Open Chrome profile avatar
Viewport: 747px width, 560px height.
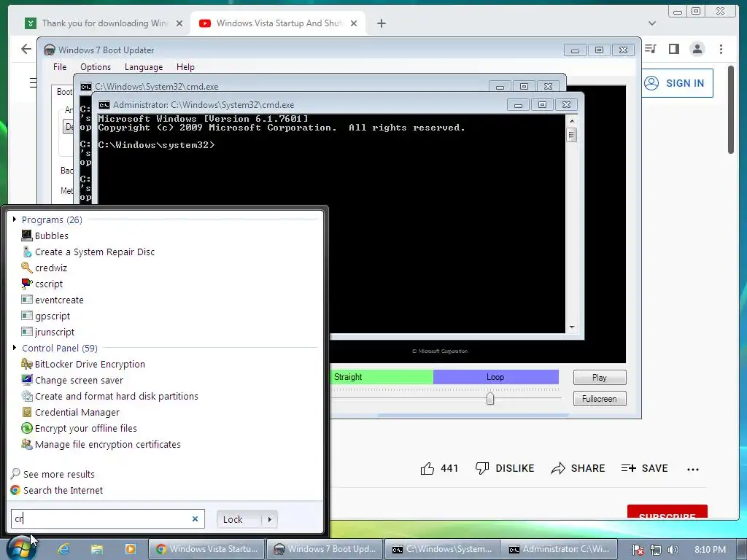(x=697, y=49)
